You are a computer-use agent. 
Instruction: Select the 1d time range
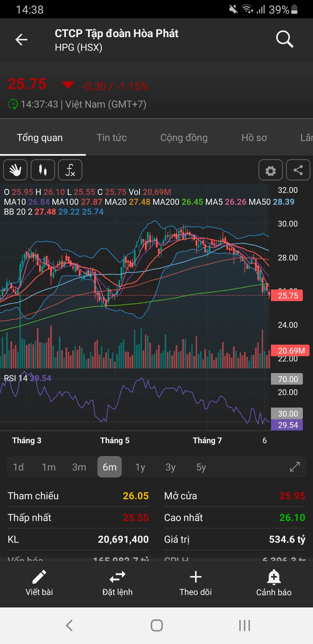coord(18,467)
